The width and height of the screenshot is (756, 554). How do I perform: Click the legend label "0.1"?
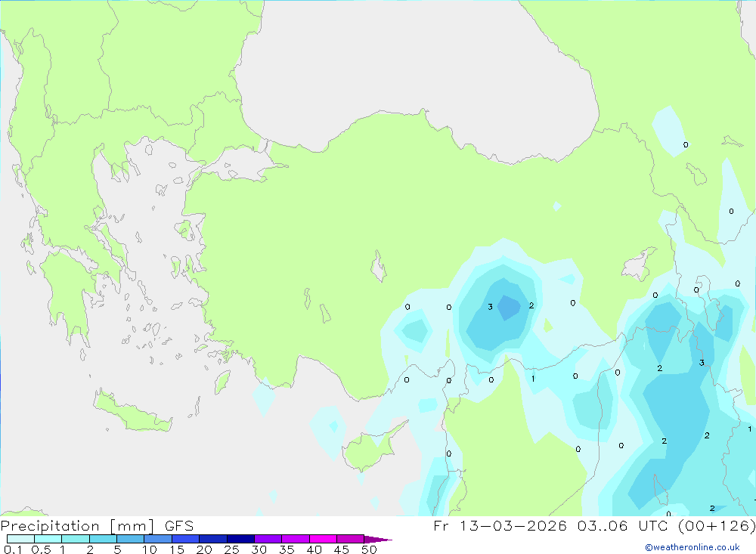(13, 549)
